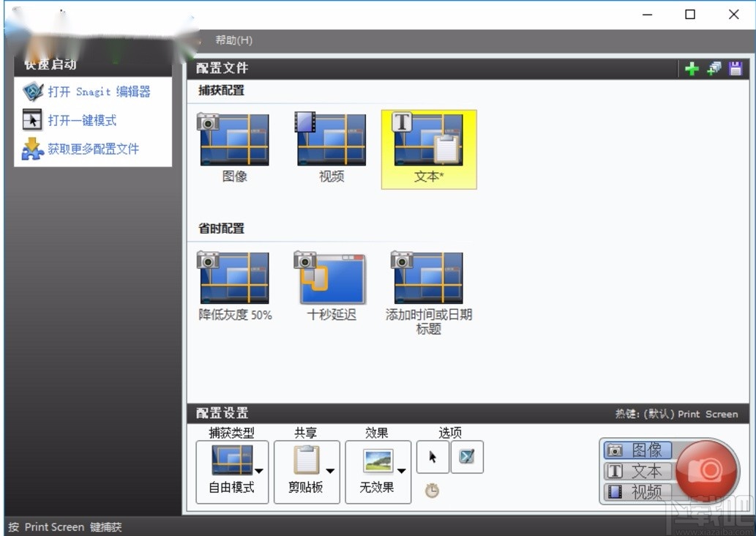This screenshot has width=756, height=536.
Task: Click the Snagit editor icon
Action: point(33,92)
